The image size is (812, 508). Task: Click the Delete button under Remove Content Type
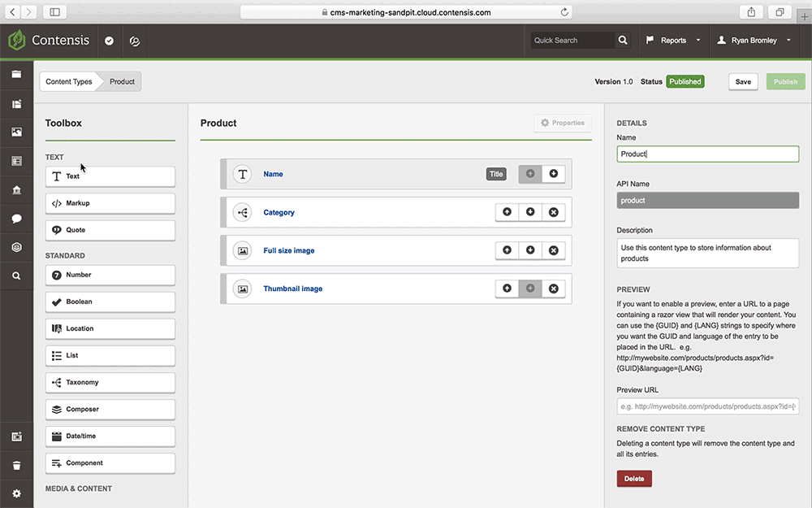pyautogui.click(x=633, y=479)
